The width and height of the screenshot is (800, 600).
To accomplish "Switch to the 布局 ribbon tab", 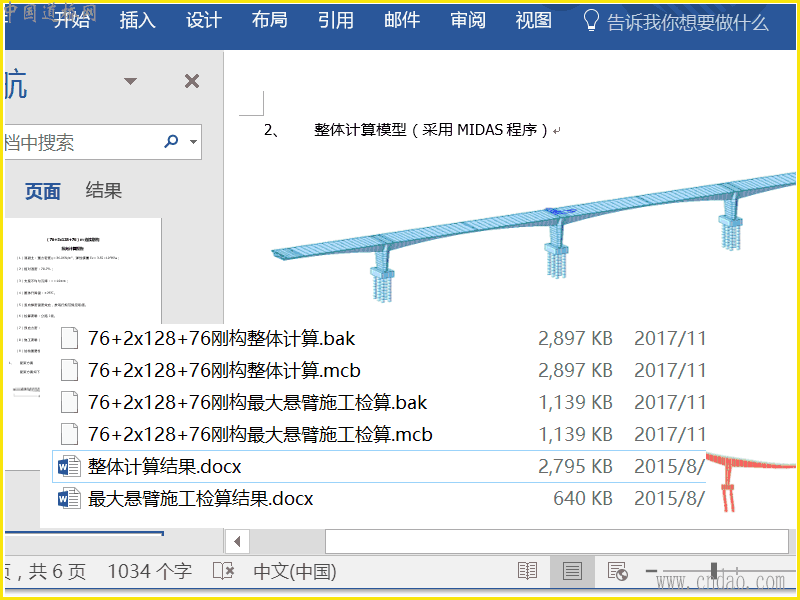I will click(269, 20).
